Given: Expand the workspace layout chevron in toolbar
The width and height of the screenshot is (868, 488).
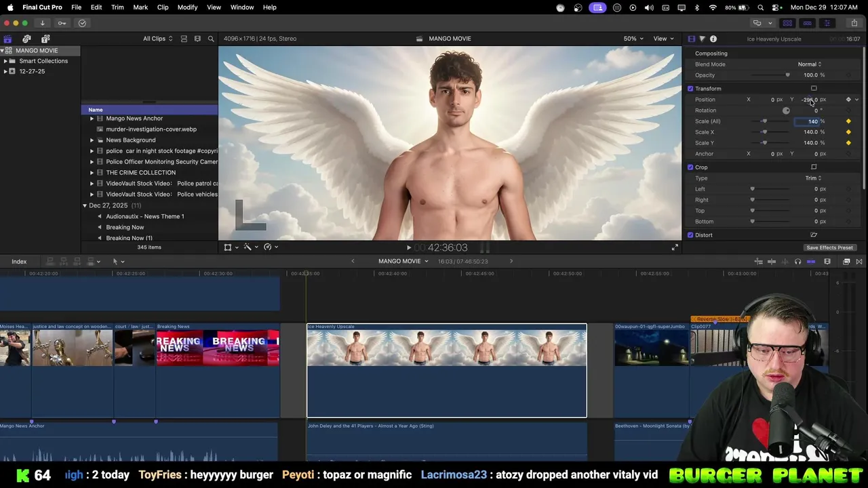Looking at the screenshot, I should click(770, 23).
